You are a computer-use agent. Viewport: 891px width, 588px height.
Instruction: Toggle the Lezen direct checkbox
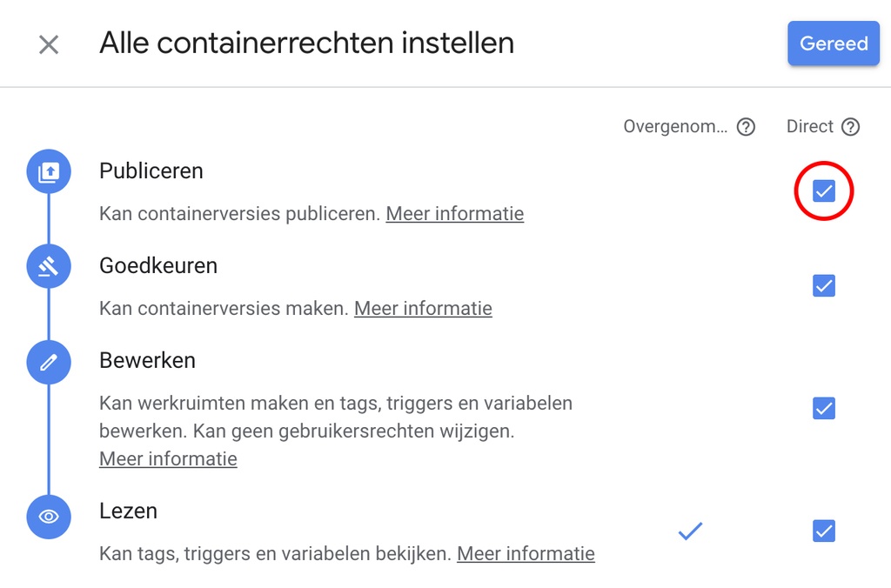coord(824,531)
